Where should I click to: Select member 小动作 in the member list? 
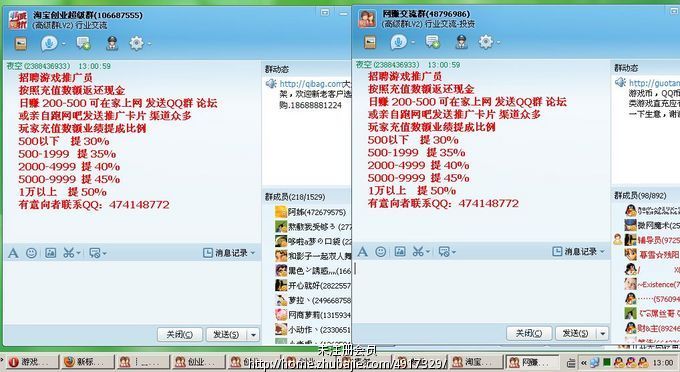[x=313, y=330]
